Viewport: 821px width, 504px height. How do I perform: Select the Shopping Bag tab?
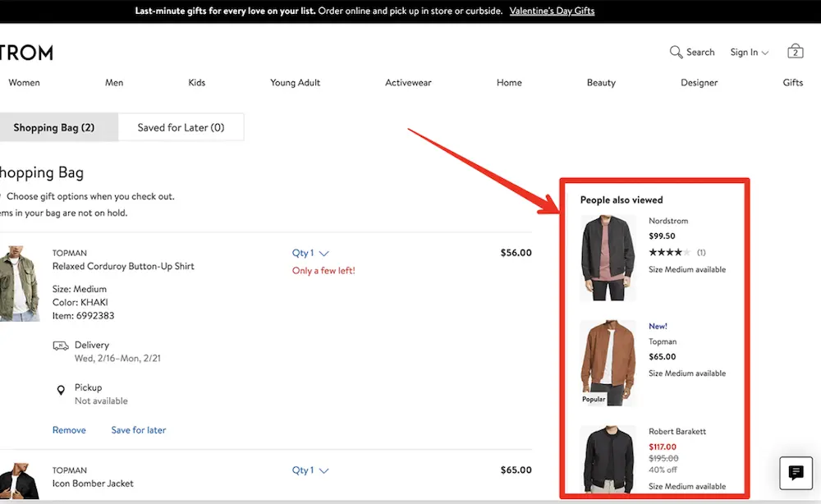(54, 127)
